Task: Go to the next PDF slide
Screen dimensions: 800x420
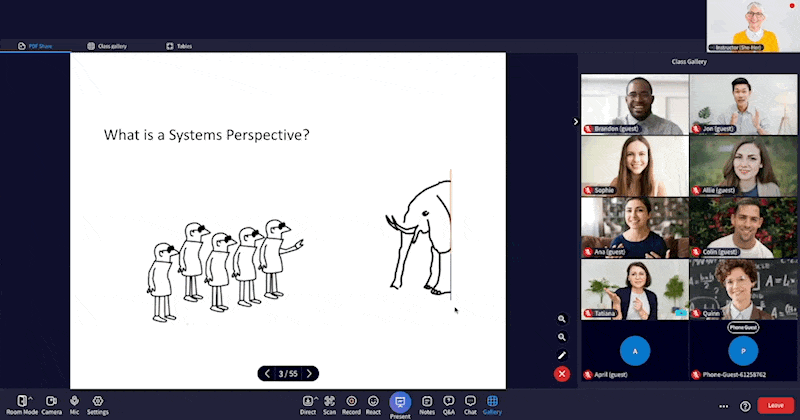Action: point(309,374)
